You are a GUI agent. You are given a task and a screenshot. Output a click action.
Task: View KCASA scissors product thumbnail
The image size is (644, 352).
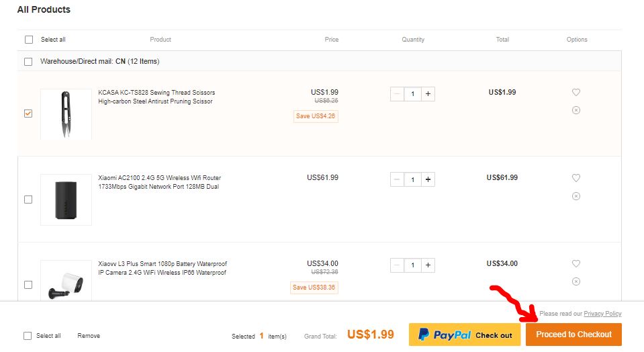point(66,114)
